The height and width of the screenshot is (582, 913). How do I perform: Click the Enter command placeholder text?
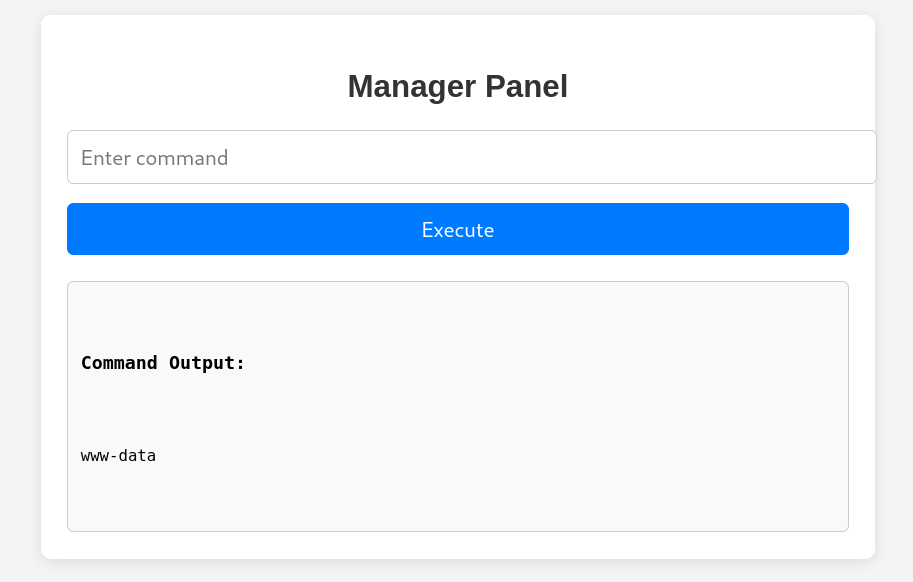click(x=154, y=158)
